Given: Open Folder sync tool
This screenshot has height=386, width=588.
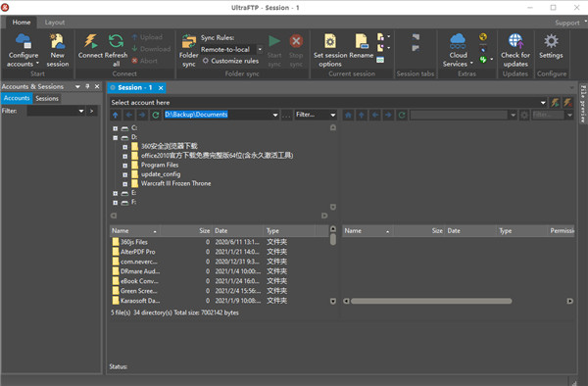Looking at the screenshot, I should [188, 50].
